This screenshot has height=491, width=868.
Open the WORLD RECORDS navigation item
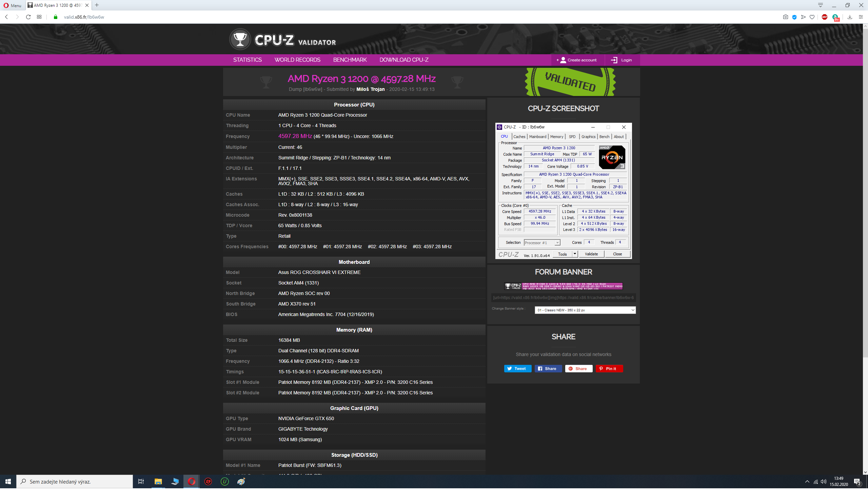pyautogui.click(x=297, y=60)
